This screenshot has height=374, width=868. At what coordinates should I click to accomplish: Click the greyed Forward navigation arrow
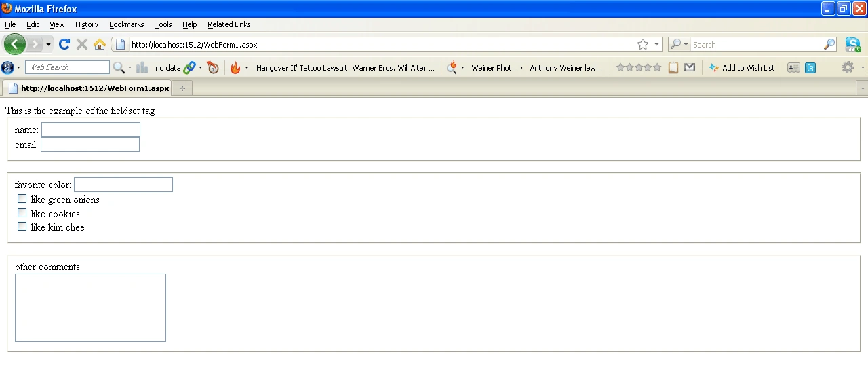pyautogui.click(x=34, y=44)
